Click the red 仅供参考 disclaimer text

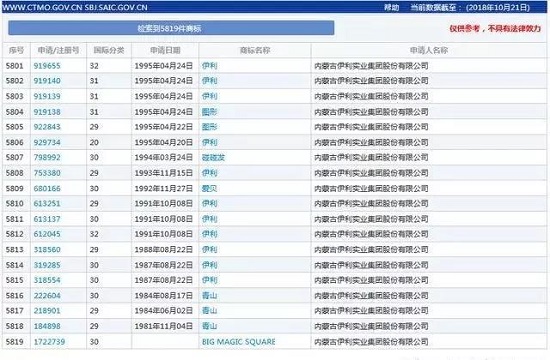tap(495, 28)
